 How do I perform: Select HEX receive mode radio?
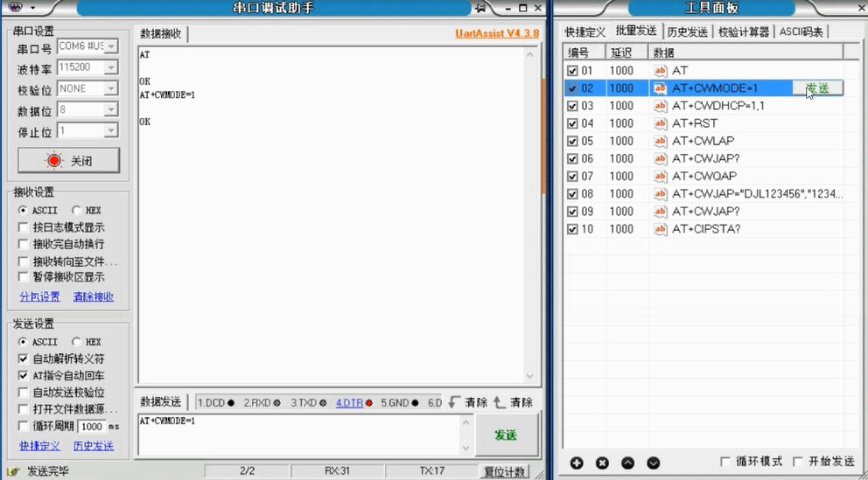[76, 210]
